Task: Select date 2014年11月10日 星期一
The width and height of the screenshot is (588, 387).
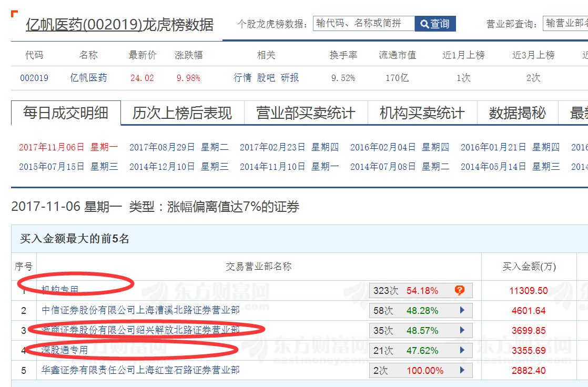Action: click(289, 167)
